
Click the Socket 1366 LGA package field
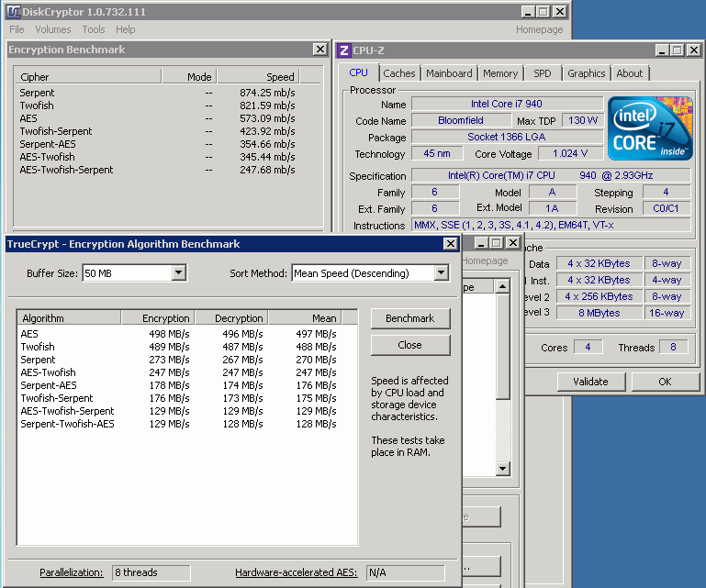[507, 137]
